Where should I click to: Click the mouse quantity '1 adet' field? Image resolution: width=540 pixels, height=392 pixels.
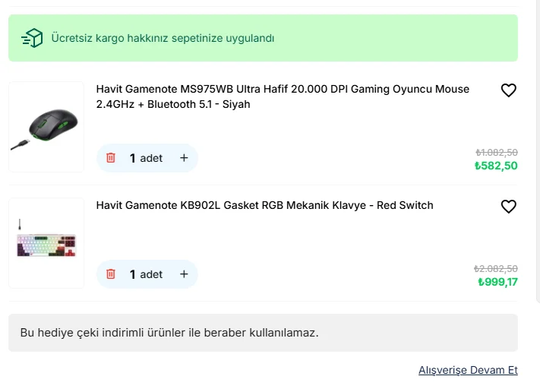point(146,158)
